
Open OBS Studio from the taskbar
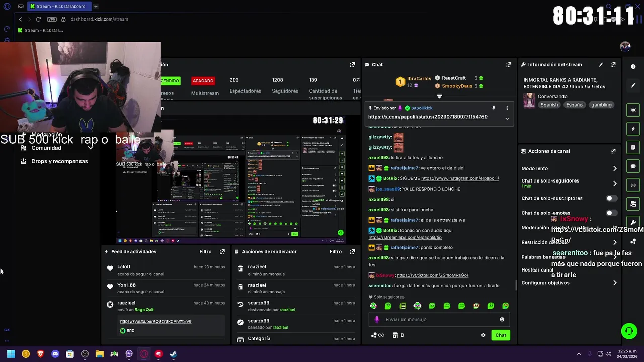tap(85, 354)
